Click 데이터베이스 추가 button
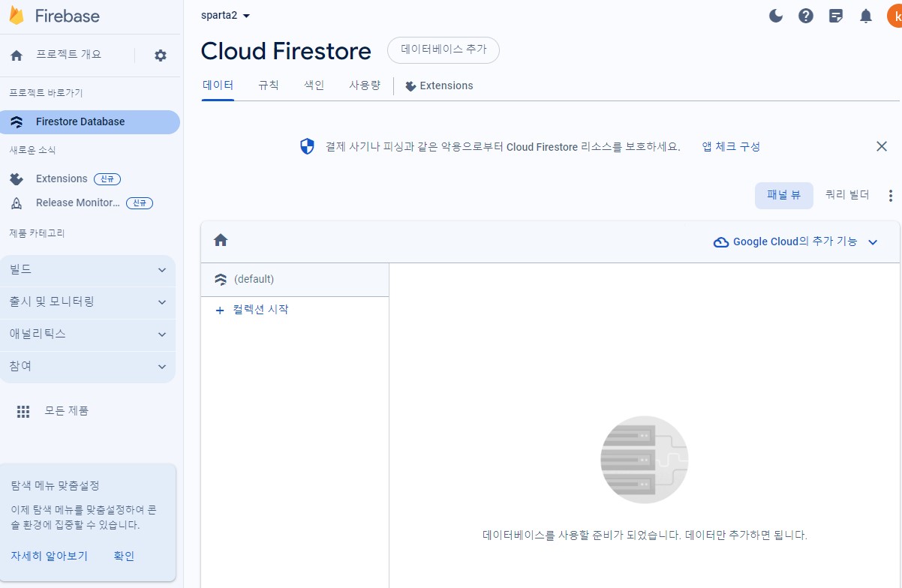This screenshot has height=588, width=902. coord(443,50)
